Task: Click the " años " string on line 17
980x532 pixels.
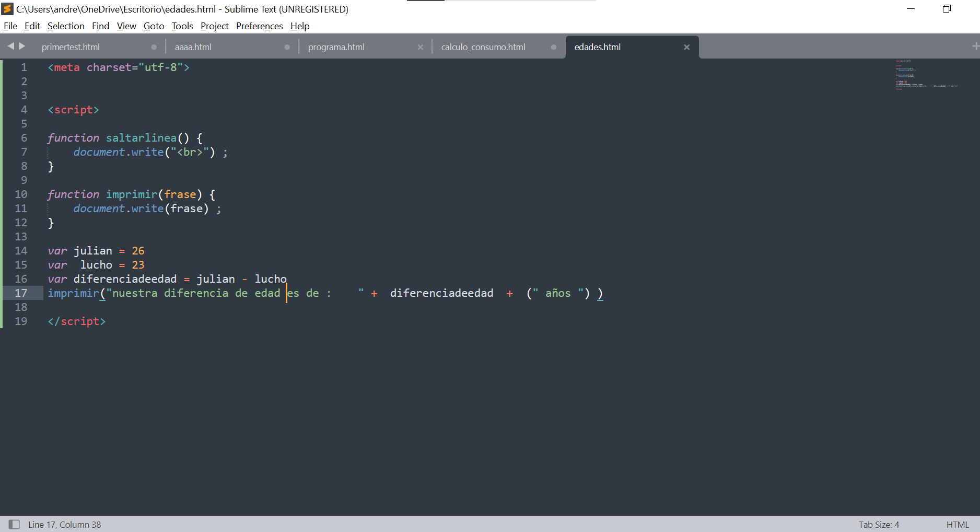Action: 558,293
